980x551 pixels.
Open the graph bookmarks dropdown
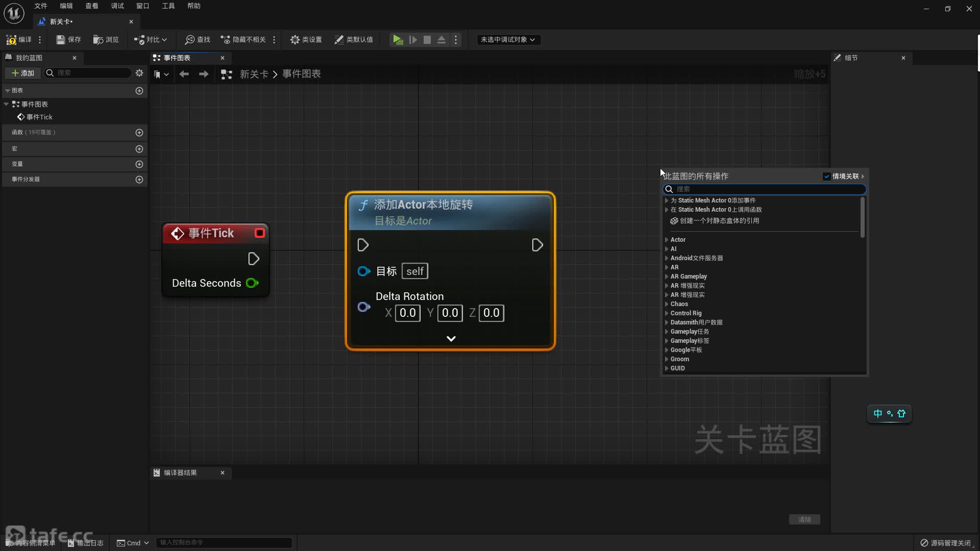tap(161, 74)
